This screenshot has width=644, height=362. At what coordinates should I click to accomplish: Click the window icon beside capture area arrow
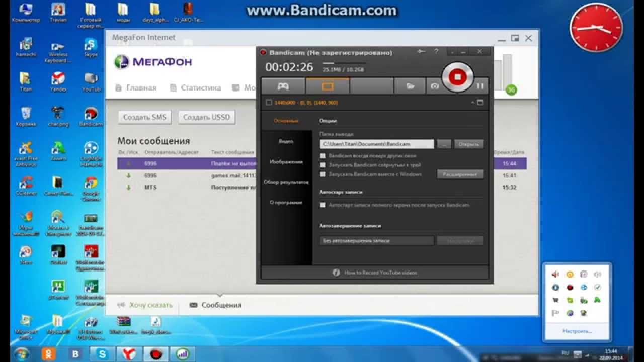(x=480, y=103)
